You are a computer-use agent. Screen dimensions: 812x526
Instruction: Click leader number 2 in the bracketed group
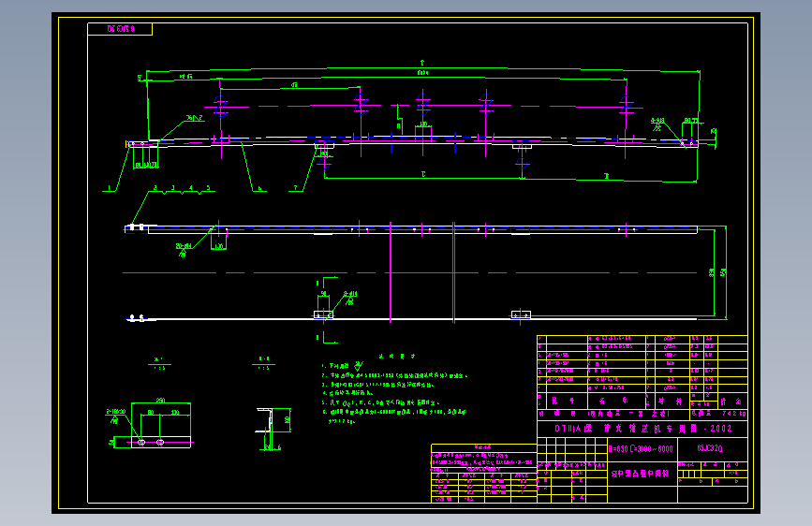(155, 188)
